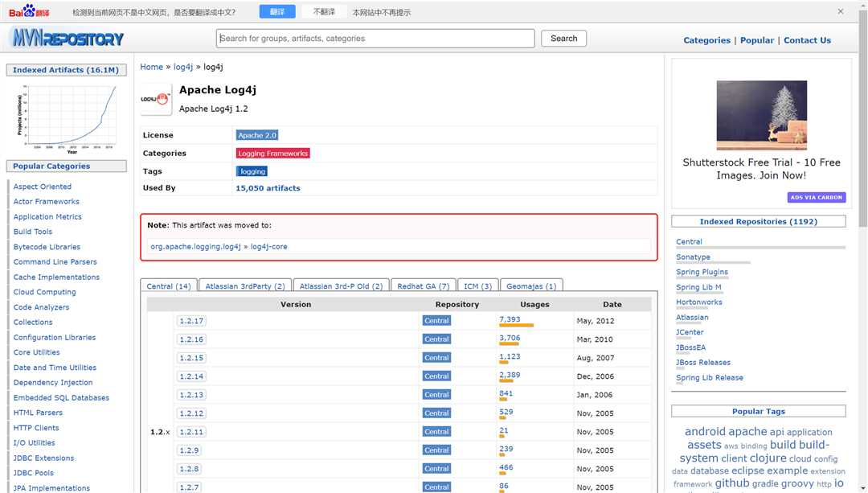Open version 1.2.17
The image size is (868, 493).
click(191, 321)
